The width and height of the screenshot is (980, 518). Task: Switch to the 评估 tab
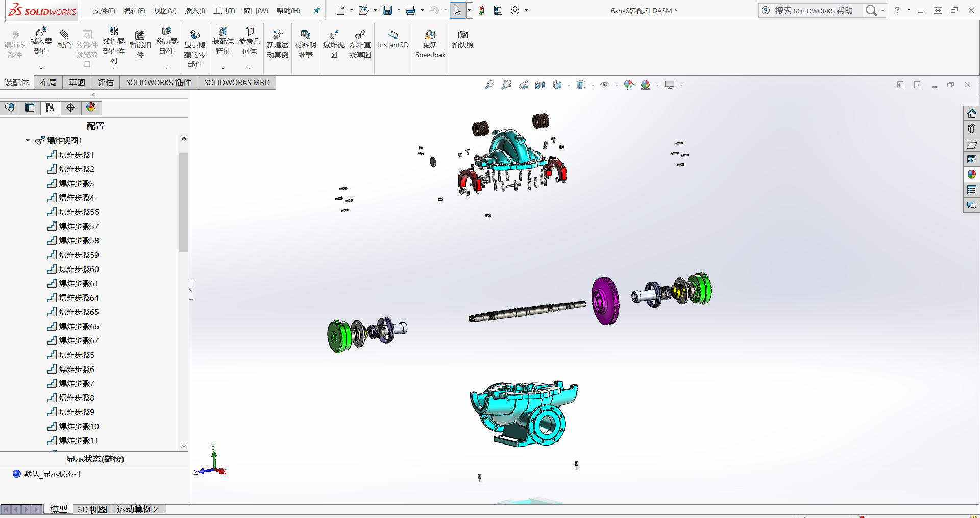(106, 83)
